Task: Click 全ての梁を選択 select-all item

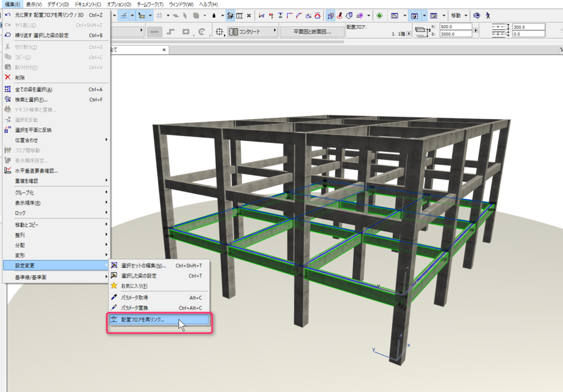Action: pos(34,90)
